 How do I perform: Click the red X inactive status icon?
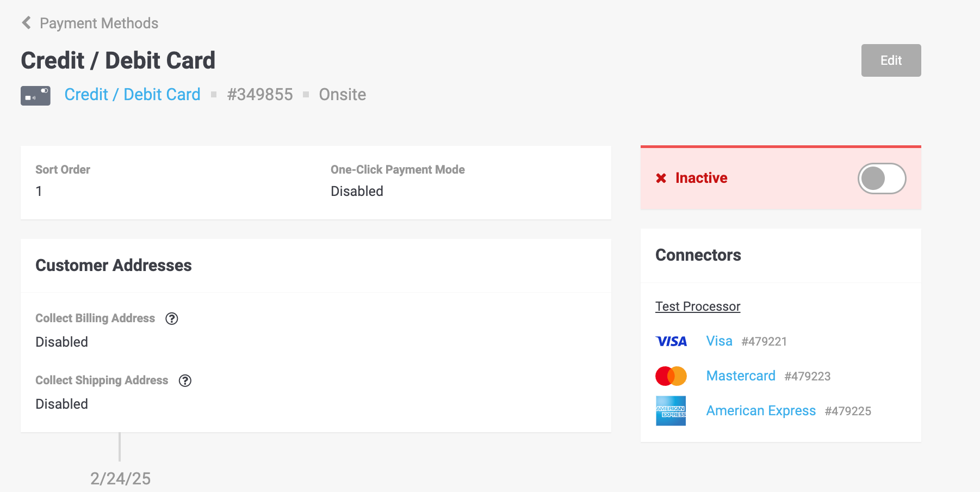661,179
